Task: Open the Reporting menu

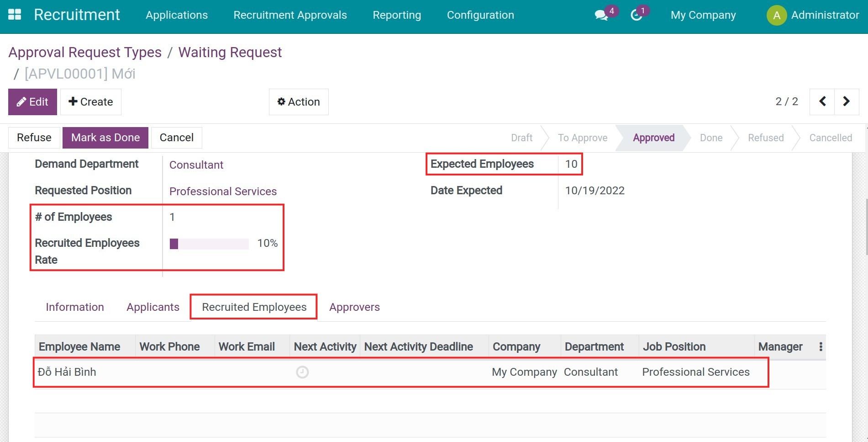Action: 397,15
